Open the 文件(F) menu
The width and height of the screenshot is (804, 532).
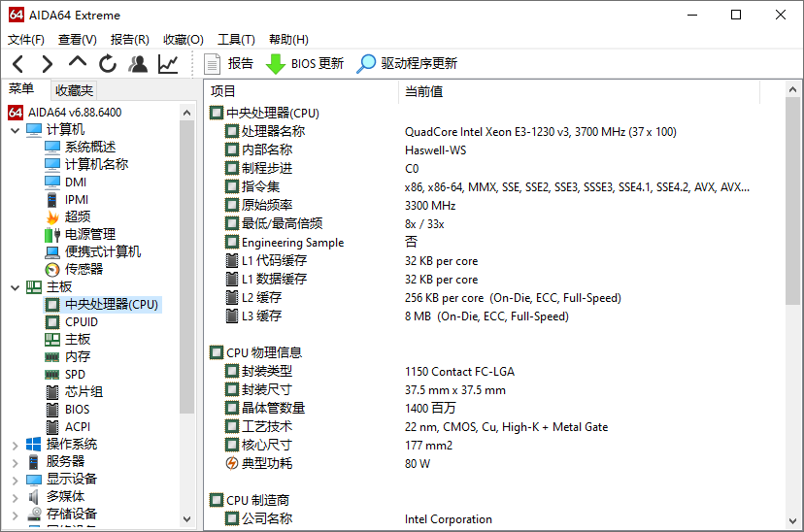tap(26, 40)
